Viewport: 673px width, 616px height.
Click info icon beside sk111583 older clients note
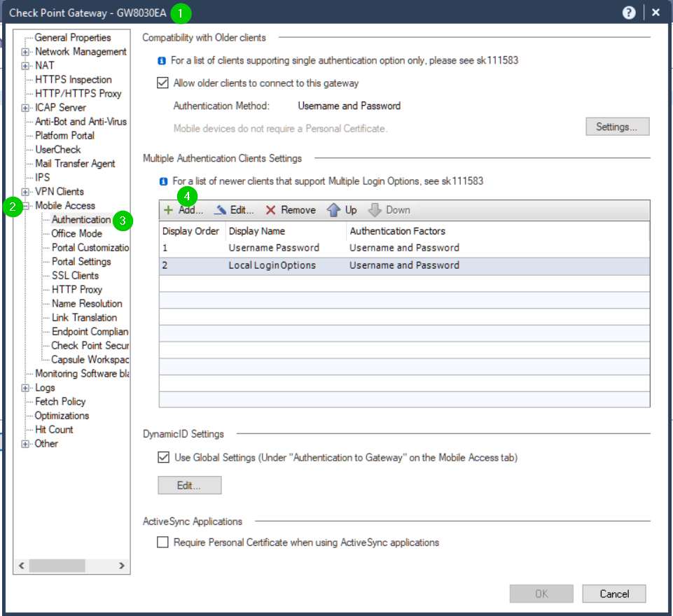pyautogui.click(x=162, y=61)
